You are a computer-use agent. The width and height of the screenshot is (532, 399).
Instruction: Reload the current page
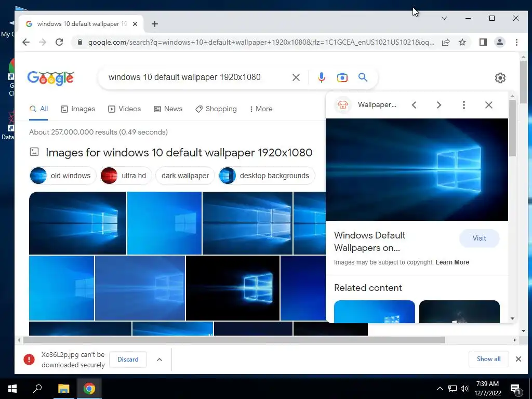(x=59, y=42)
